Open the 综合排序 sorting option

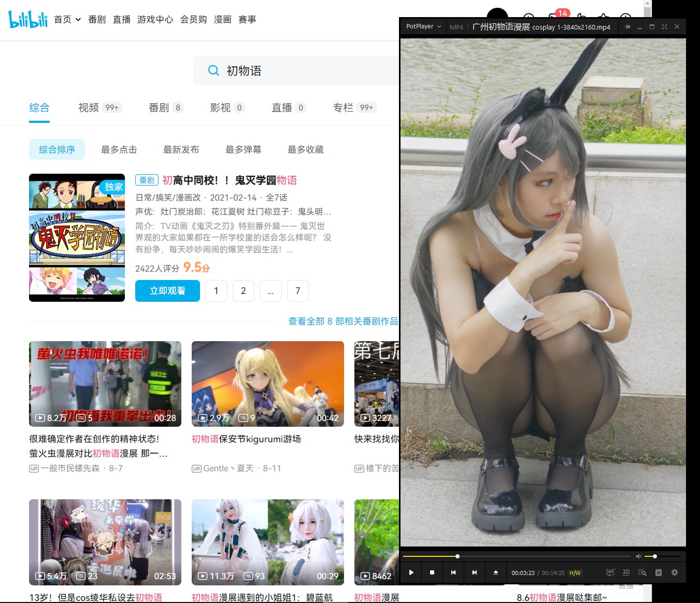point(57,149)
